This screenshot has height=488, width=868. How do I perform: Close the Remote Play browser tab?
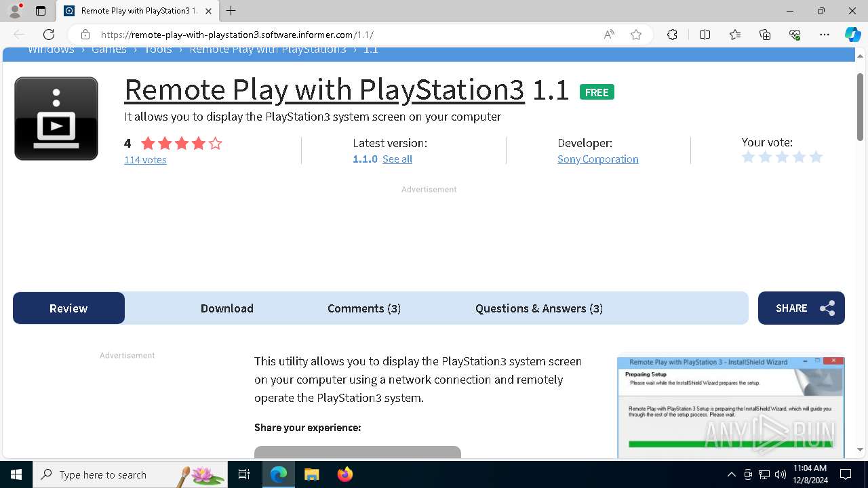tap(209, 11)
